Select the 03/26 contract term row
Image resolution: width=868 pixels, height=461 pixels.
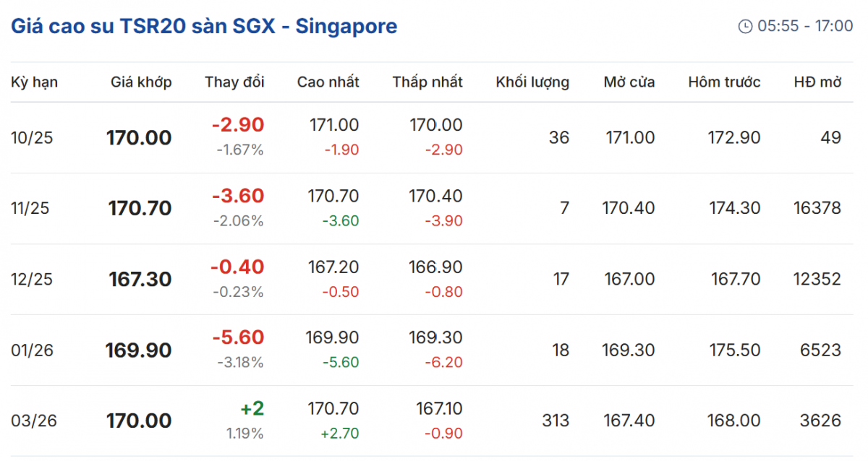(x=32, y=421)
